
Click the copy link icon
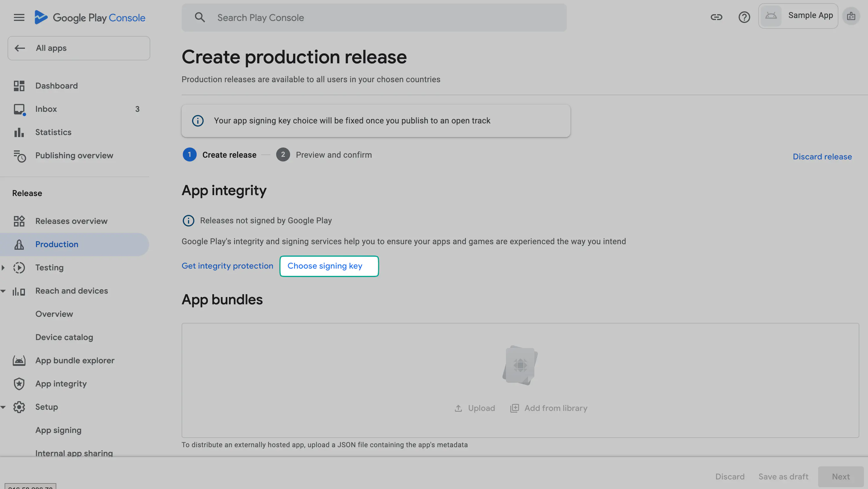click(x=716, y=17)
